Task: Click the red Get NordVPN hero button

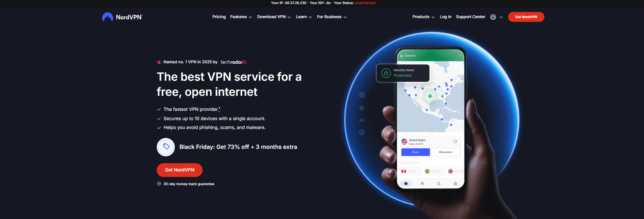Action: point(180,170)
